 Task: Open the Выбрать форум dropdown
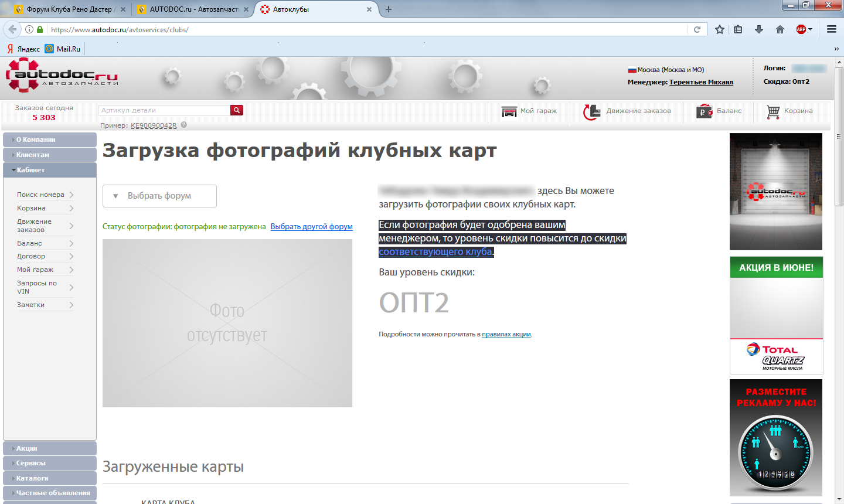[x=159, y=196]
